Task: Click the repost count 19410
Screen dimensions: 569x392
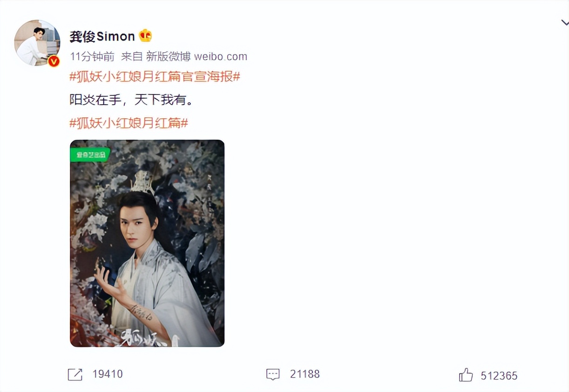Action: tap(108, 374)
